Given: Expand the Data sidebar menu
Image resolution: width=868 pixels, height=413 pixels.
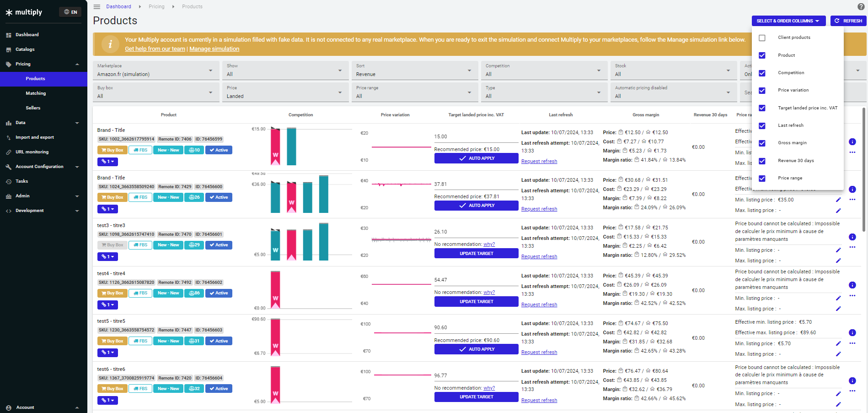Looking at the screenshot, I should click(43, 123).
